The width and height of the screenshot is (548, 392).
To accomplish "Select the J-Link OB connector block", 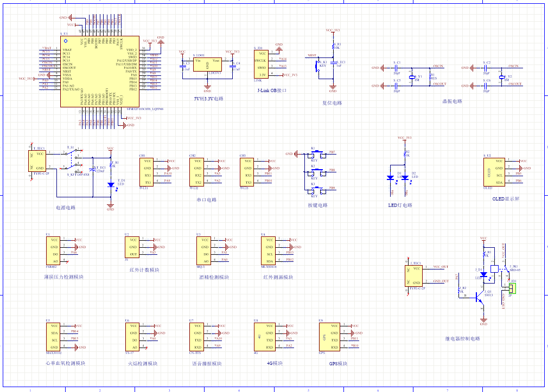I will pyautogui.click(x=262, y=64).
